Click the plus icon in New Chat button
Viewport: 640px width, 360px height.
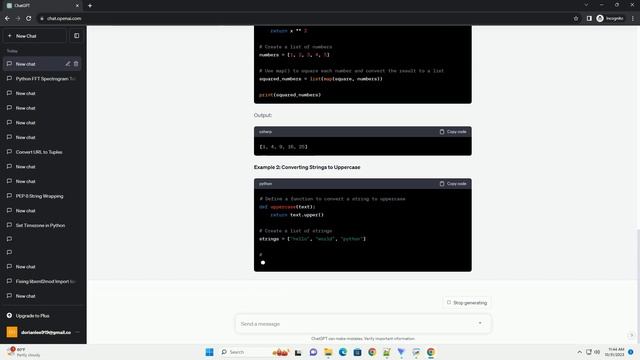10,36
